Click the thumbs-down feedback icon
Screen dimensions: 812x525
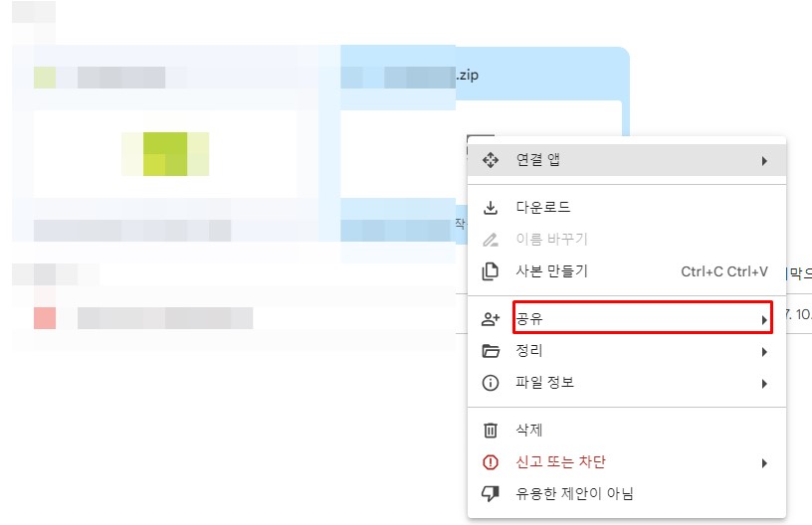tap(491, 493)
